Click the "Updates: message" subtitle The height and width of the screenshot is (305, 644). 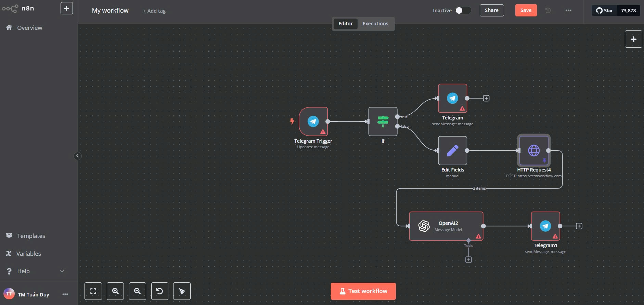coord(313,147)
